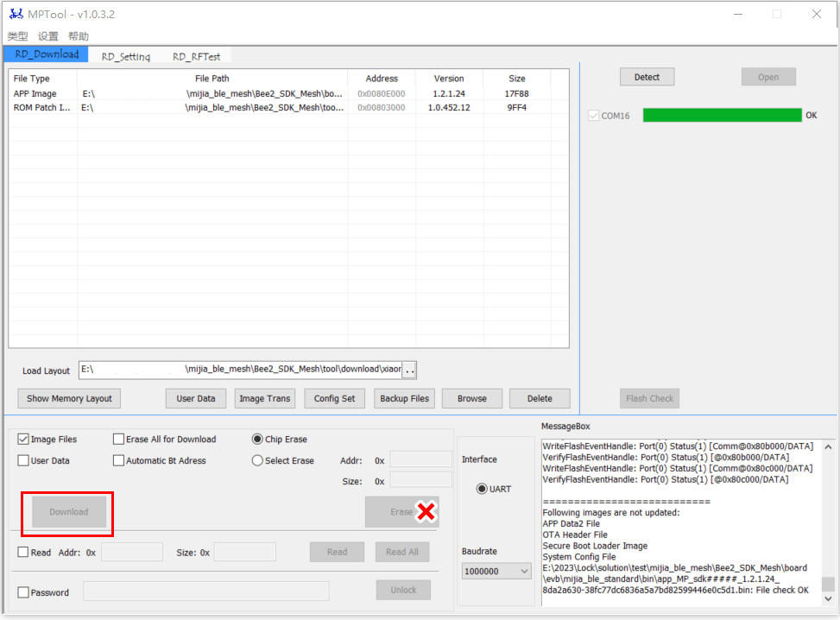Click Show Memory Layout button

69,399
